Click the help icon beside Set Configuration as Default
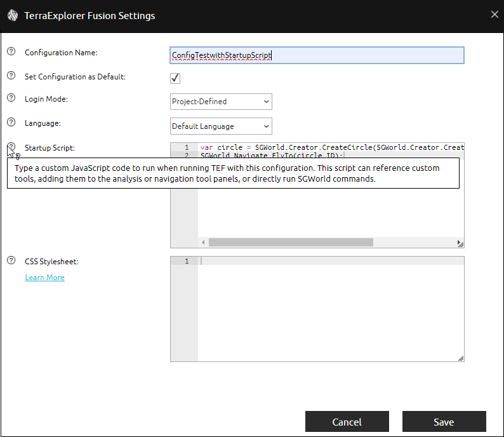The width and height of the screenshot is (504, 437). tap(11, 76)
